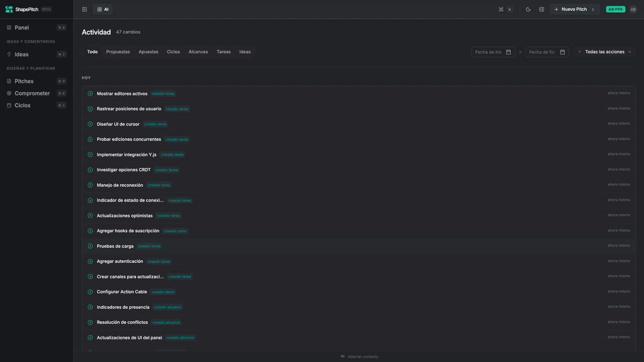Image resolution: width=644 pixels, height=362 pixels.
Task: Click the sidebar collapse icon next to AI
Action: 84,9
